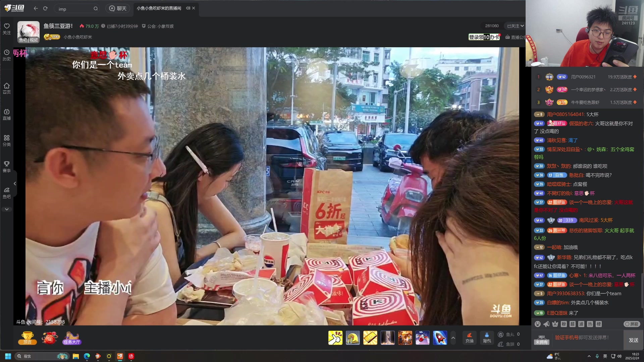
Task: Open the 首页 home sidebar icon
Action: (x=7, y=88)
